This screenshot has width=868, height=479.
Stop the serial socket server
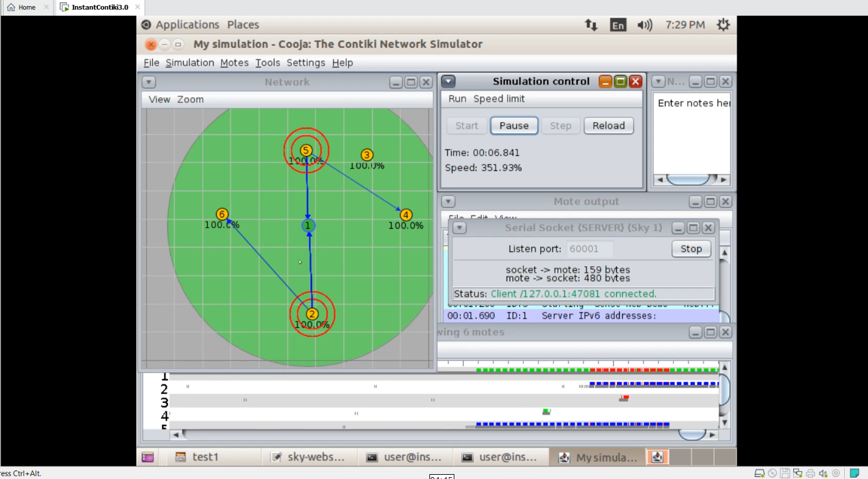[x=691, y=249]
